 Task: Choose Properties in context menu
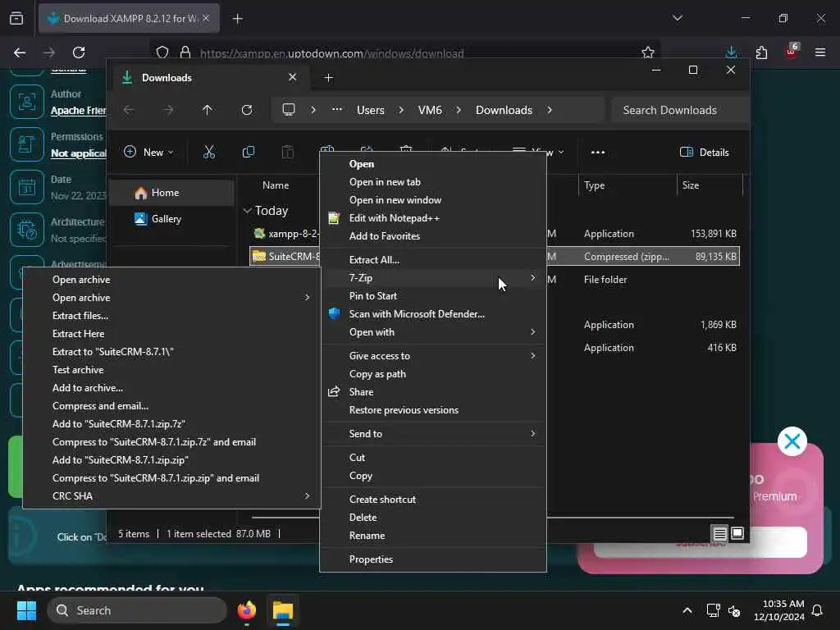pyautogui.click(x=433, y=559)
